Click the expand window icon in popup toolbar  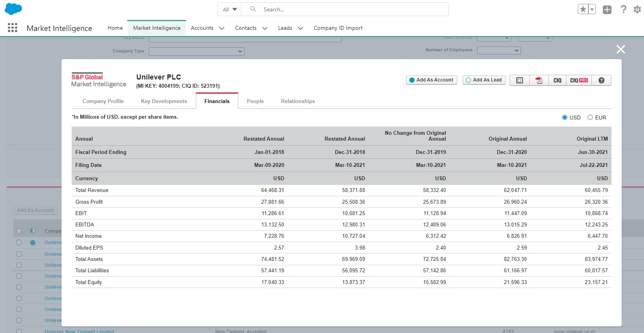point(519,80)
